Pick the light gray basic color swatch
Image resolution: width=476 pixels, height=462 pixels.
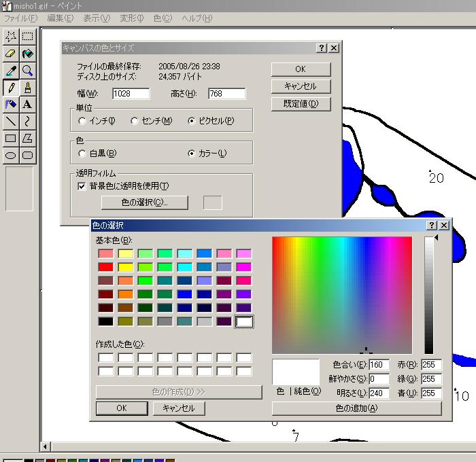coord(204,321)
